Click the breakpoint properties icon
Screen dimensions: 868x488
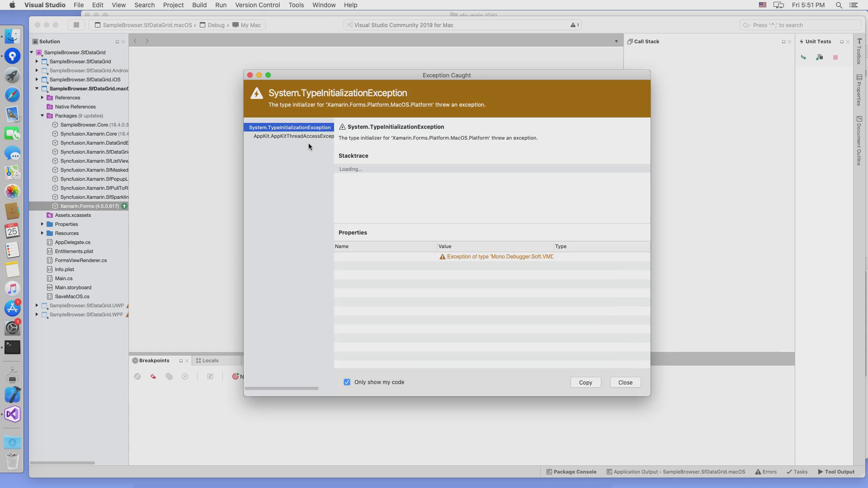click(210, 376)
